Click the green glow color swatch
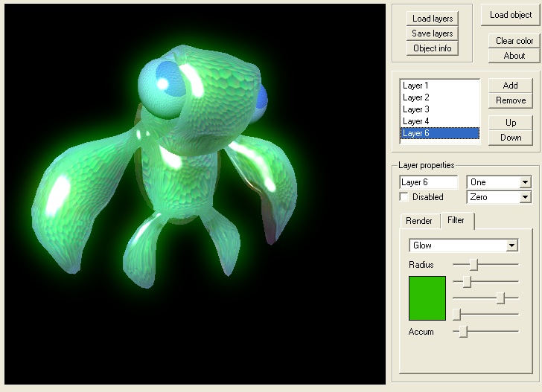542x392 pixels. 427,298
